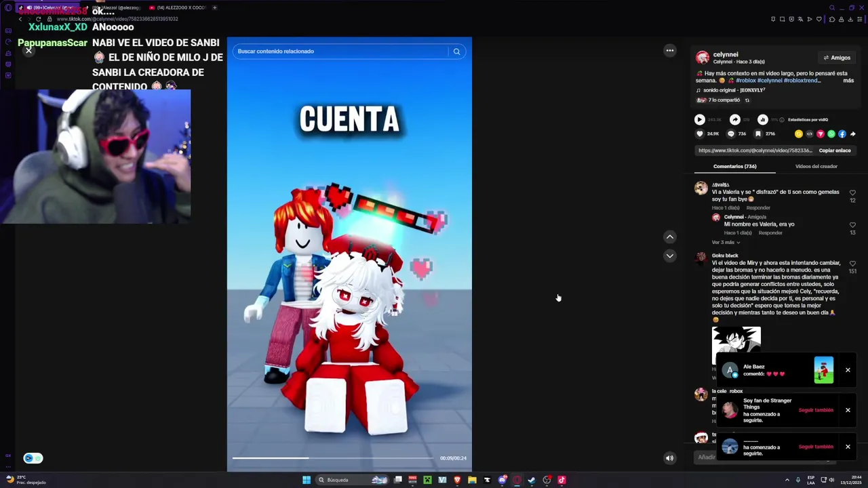The image size is (868, 488).
Task: Open the #celynnei hashtag
Action: (x=770, y=81)
